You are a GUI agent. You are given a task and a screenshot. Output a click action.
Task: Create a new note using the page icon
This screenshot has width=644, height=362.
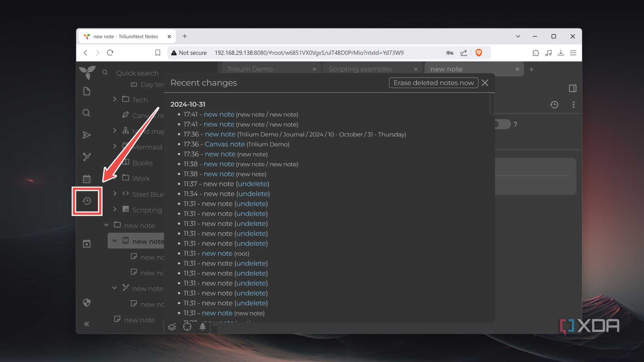(87, 91)
